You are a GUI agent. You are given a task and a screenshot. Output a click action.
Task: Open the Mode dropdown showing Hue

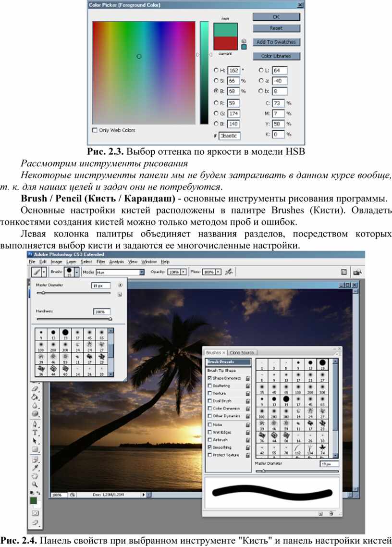tap(120, 272)
